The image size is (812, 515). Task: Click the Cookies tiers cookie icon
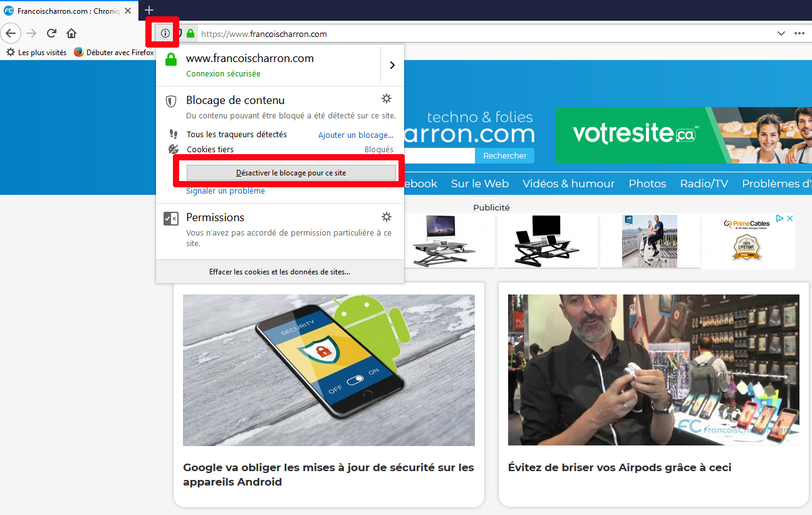[x=174, y=149]
